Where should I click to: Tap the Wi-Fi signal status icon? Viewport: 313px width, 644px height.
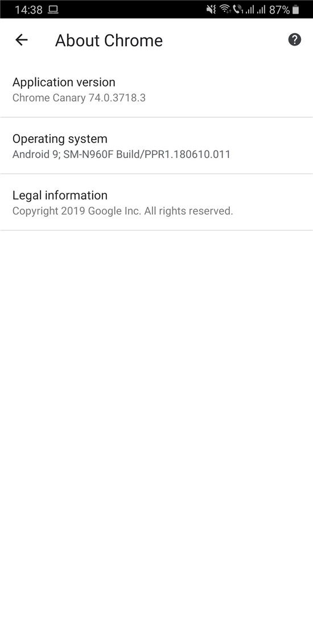coord(225,10)
